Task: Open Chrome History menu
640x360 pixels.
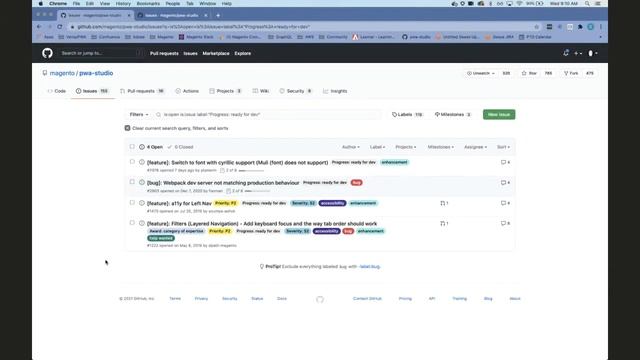Action: point(123,4)
